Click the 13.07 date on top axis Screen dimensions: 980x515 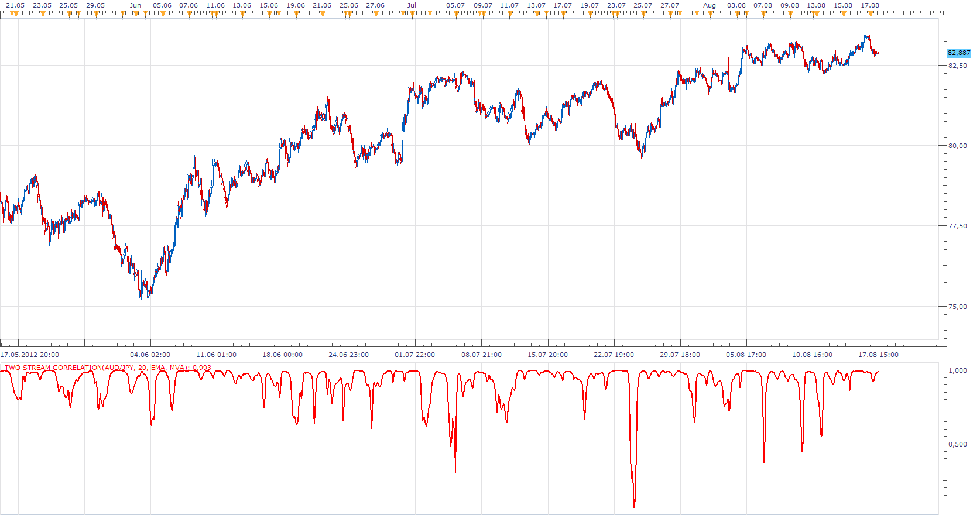pos(536,5)
